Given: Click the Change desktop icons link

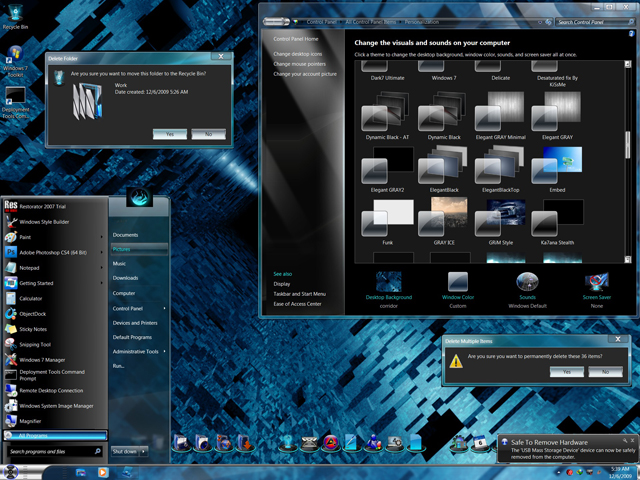Looking at the screenshot, I should click(298, 54).
